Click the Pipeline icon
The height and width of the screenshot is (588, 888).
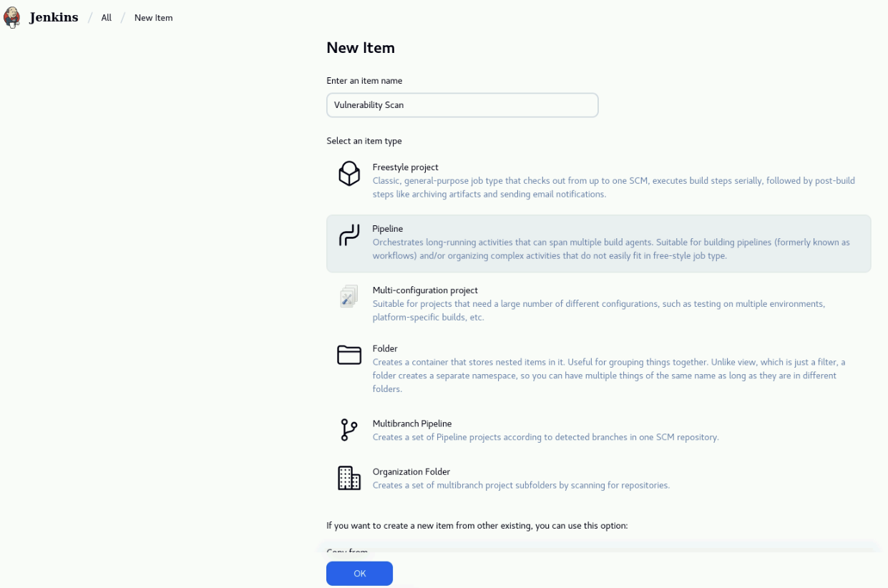(x=349, y=235)
